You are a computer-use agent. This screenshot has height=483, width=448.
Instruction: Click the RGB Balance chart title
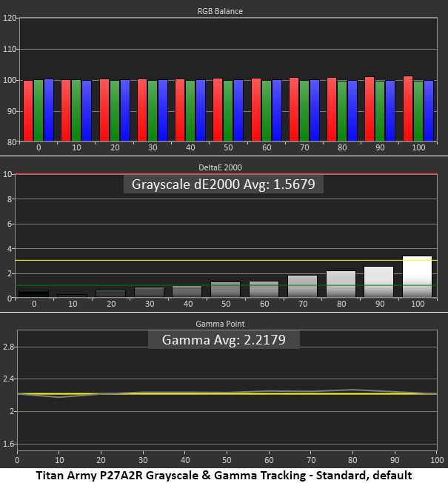pos(220,11)
